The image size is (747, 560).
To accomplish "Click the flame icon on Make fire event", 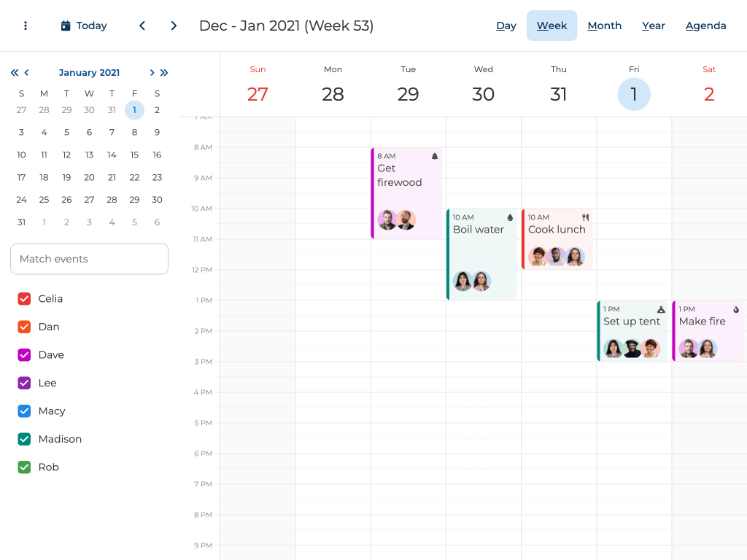I will click(736, 309).
